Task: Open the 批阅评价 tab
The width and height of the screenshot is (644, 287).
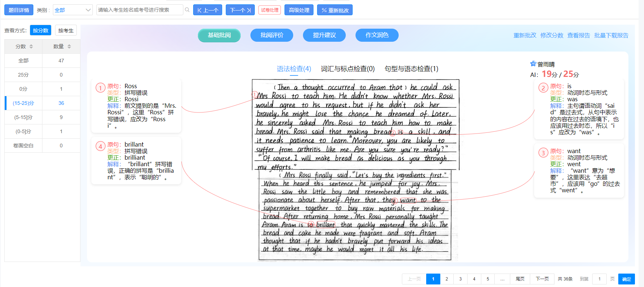Action: pyautogui.click(x=272, y=35)
